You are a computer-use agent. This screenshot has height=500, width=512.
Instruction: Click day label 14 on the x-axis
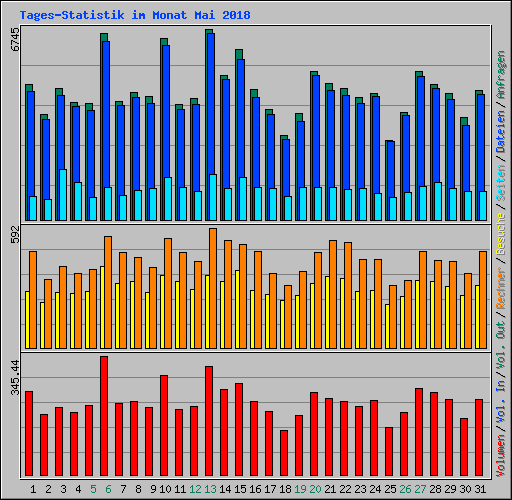(x=225, y=489)
